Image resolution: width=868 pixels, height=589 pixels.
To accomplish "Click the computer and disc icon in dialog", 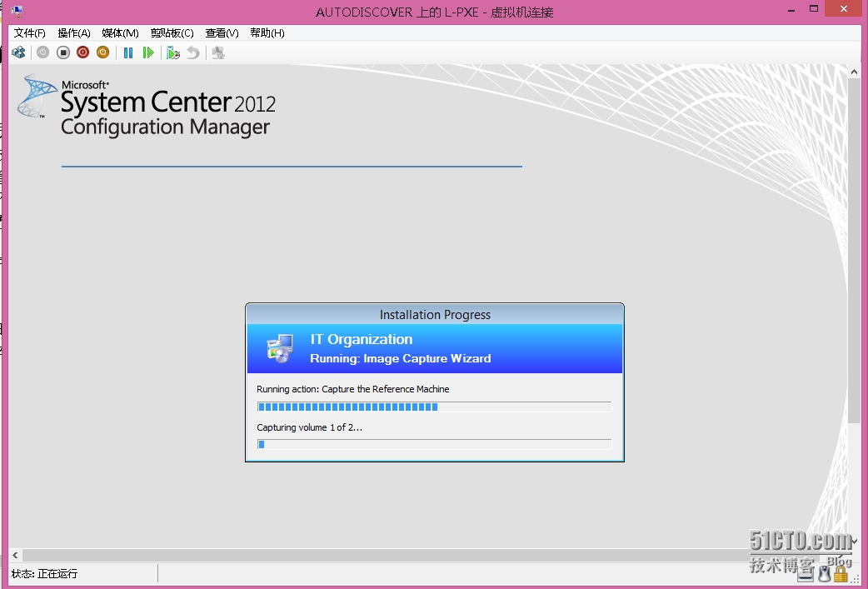I will [280, 349].
